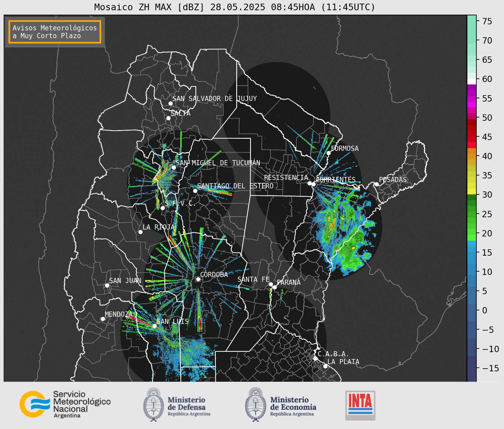Select the POSADAS city dot
The image size is (504, 429).
[377, 184]
